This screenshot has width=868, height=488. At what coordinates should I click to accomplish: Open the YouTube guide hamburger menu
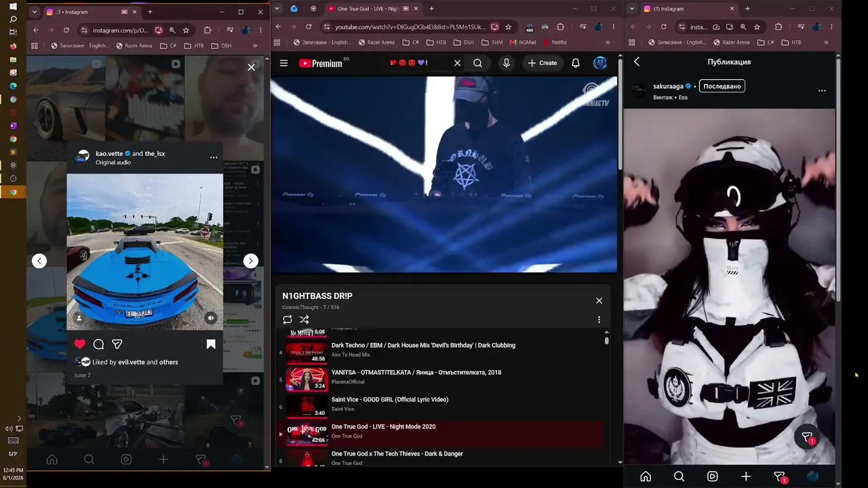pyautogui.click(x=283, y=63)
